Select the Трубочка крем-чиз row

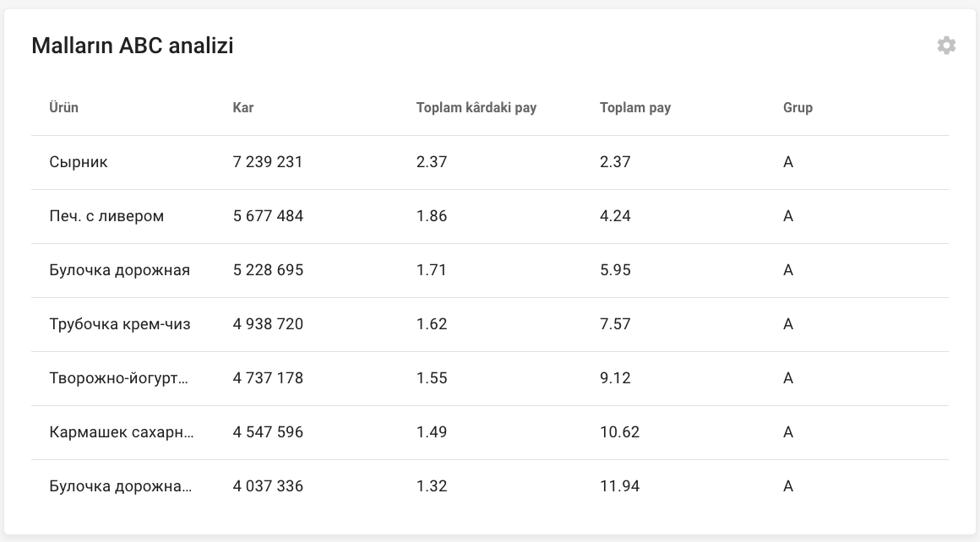[120, 324]
